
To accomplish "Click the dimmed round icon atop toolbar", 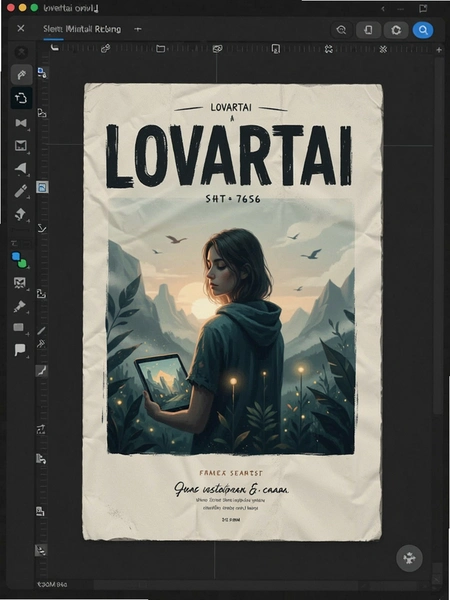I will point(21,52).
